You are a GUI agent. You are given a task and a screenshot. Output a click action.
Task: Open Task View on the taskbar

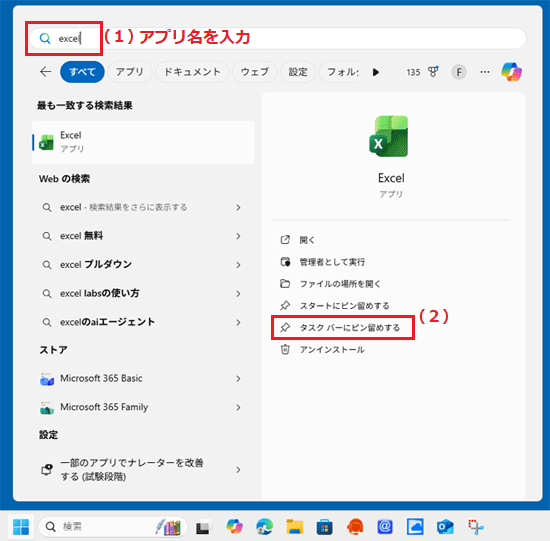pos(203,527)
